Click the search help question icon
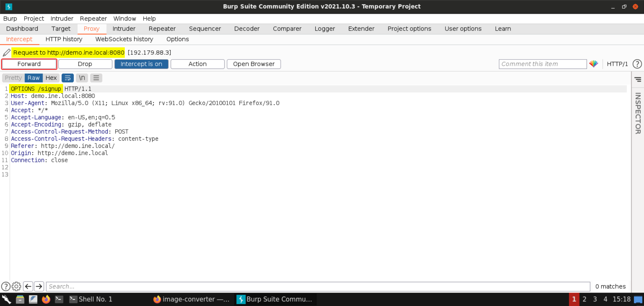Screen dimensions: 644x306 [6, 287]
